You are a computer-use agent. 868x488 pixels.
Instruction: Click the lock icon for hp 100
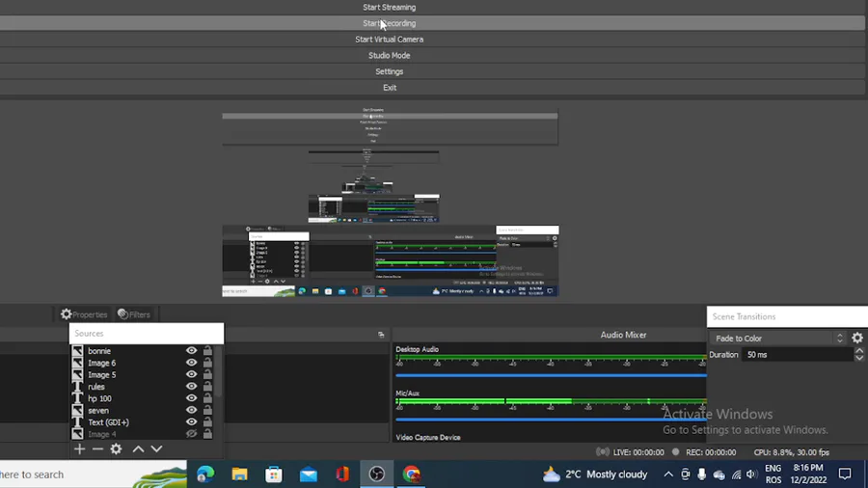point(207,398)
